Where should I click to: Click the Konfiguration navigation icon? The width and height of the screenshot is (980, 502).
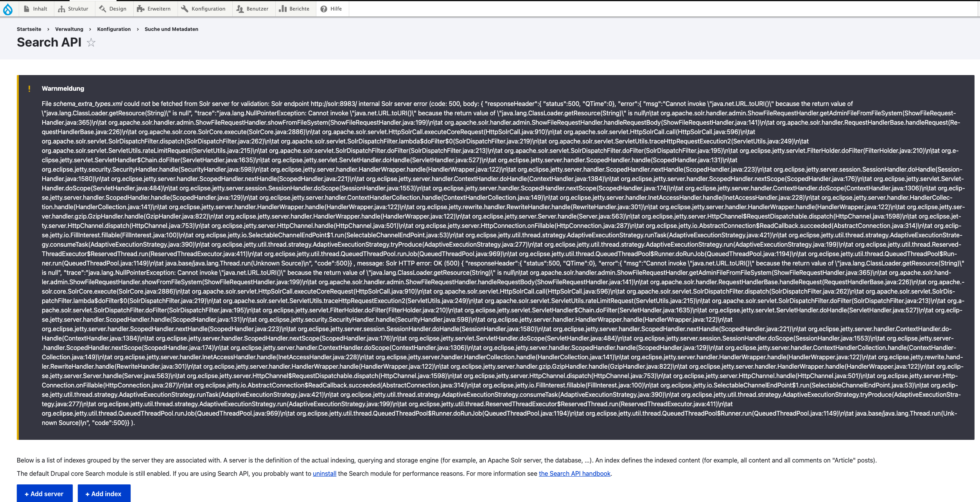[184, 9]
